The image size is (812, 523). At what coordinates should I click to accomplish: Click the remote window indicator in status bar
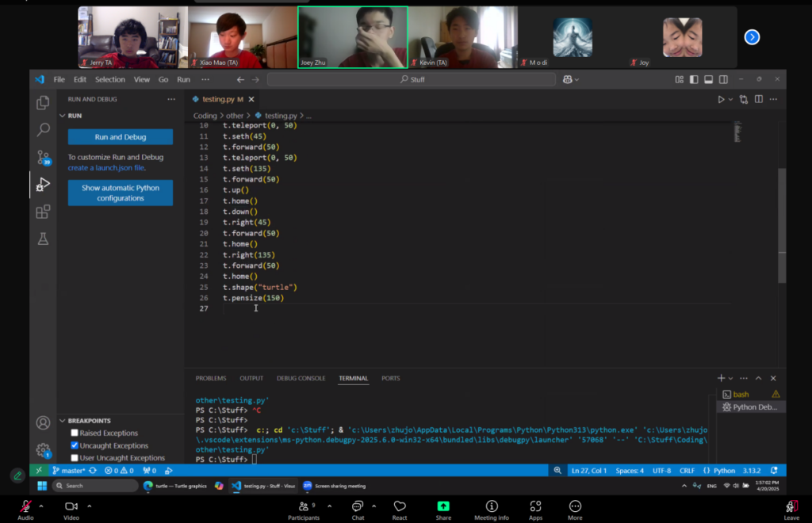click(x=39, y=470)
